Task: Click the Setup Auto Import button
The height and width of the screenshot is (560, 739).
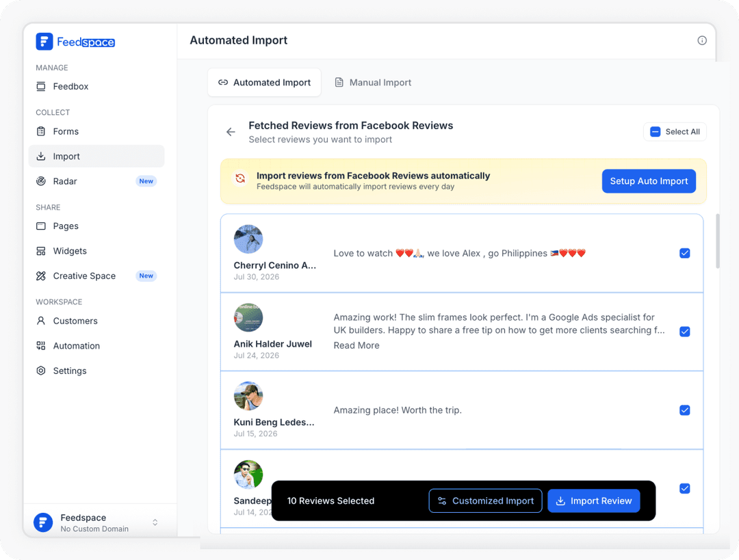Action: point(649,181)
